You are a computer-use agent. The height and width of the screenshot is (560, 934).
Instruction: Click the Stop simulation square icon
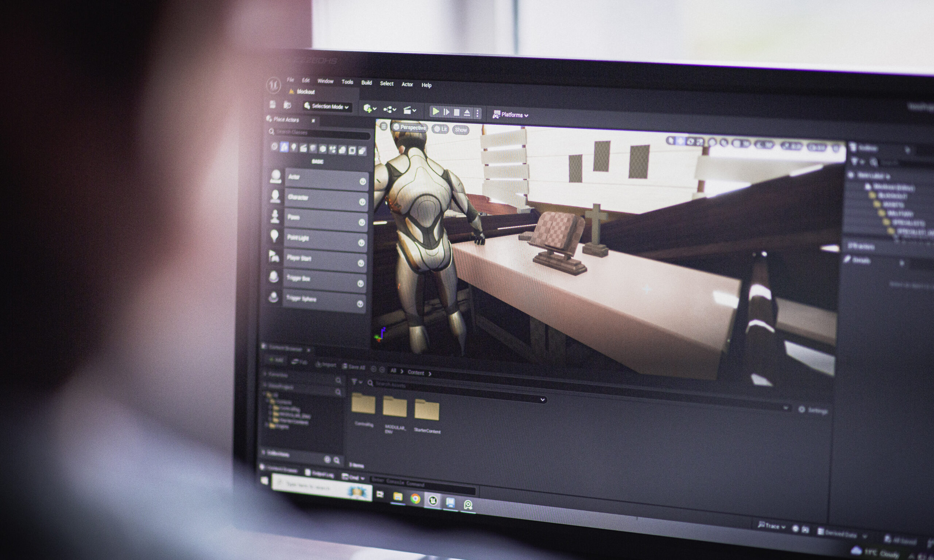[x=457, y=112]
